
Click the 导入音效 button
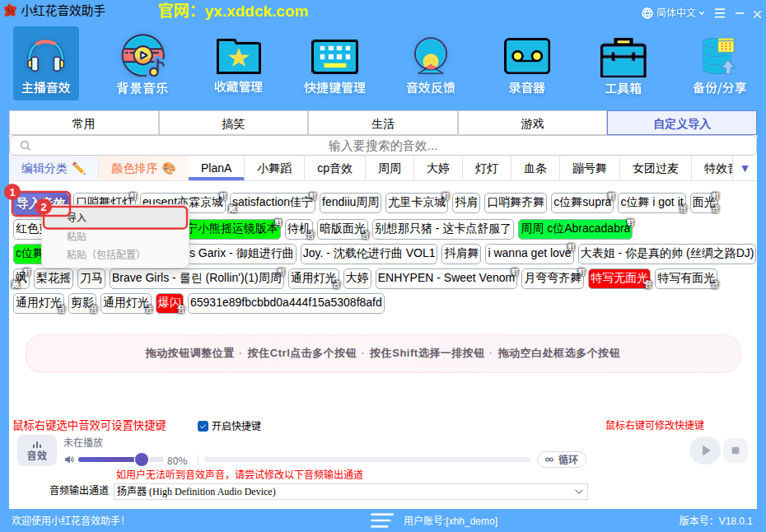(x=41, y=203)
